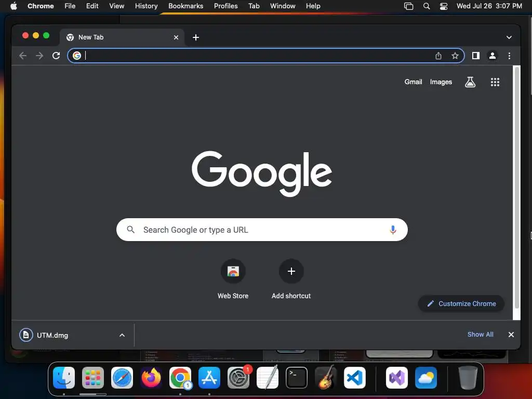Screen dimensions: 532x399
Task: Open the Edit menu
Action: (x=92, y=6)
